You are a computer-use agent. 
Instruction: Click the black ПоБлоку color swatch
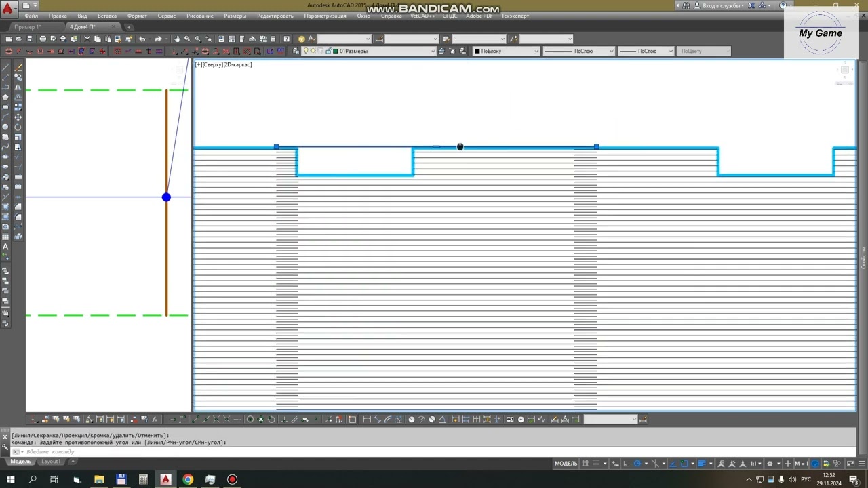click(x=477, y=51)
